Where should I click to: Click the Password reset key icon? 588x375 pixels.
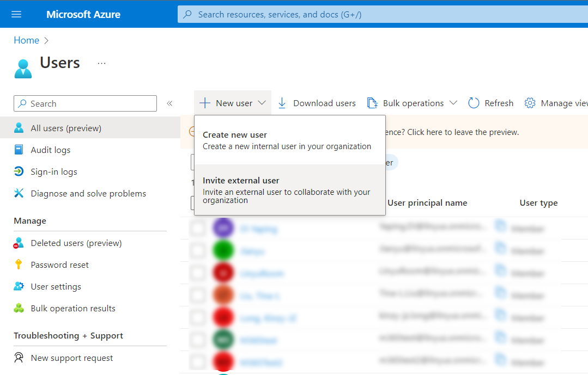coord(19,265)
